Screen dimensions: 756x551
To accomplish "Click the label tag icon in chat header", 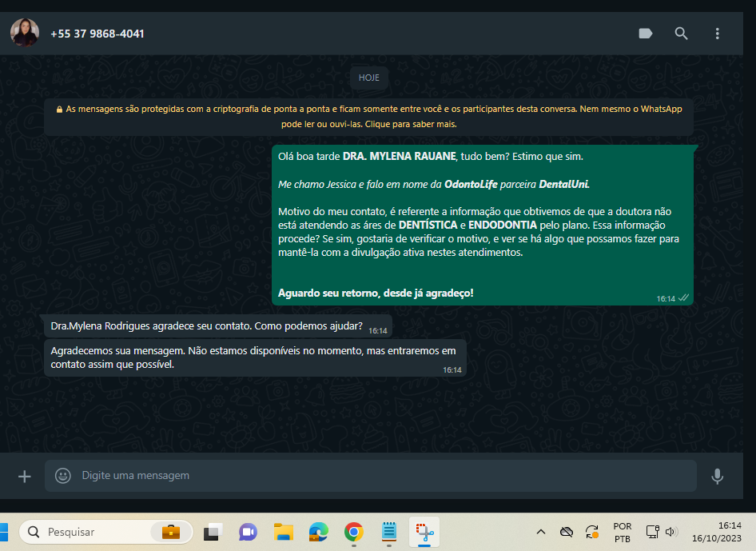I will (x=645, y=34).
